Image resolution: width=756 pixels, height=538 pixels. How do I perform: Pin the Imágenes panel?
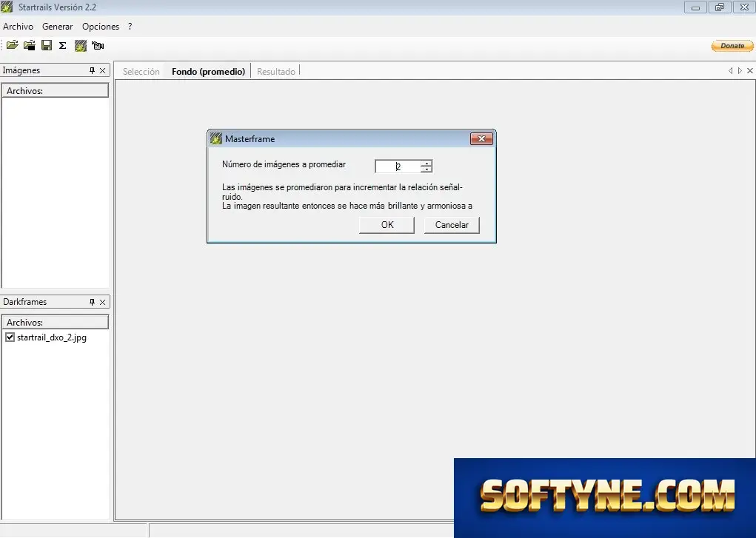(92, 70)
